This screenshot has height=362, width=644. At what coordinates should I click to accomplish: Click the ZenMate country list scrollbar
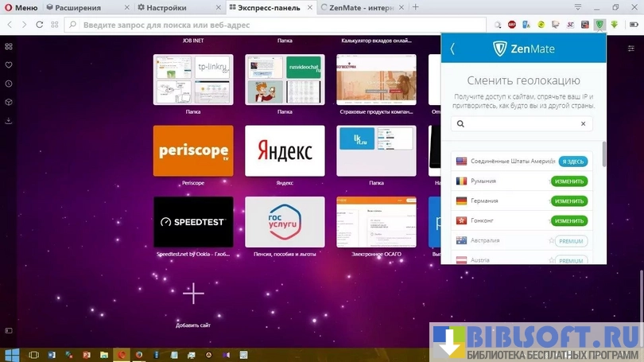pyautogui.click(x=603, y=154)
